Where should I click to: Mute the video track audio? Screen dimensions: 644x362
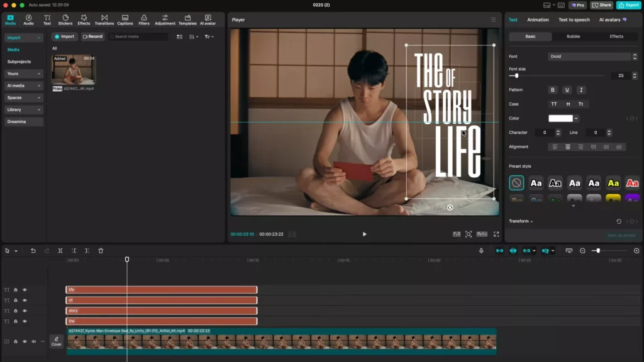point(33,341)
